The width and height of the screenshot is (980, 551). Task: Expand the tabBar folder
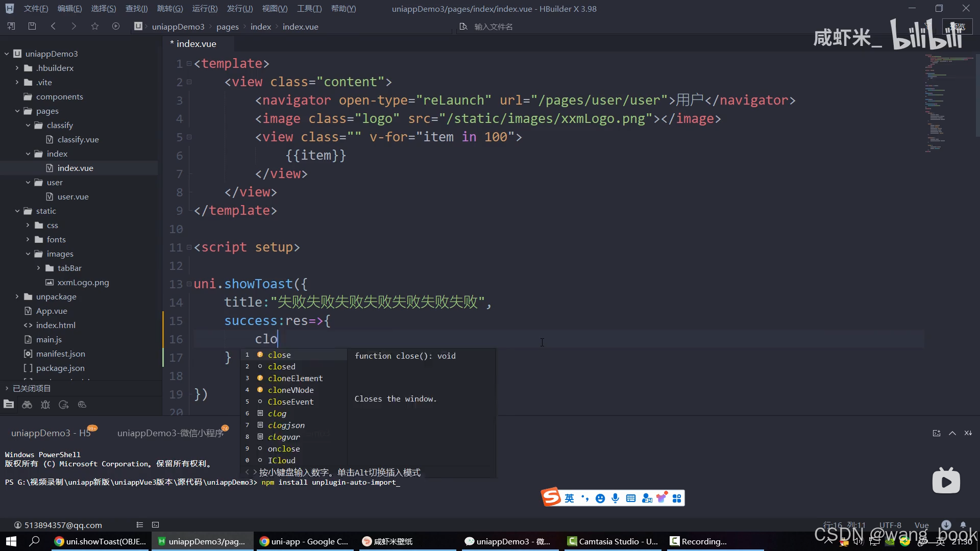[38, 268]
